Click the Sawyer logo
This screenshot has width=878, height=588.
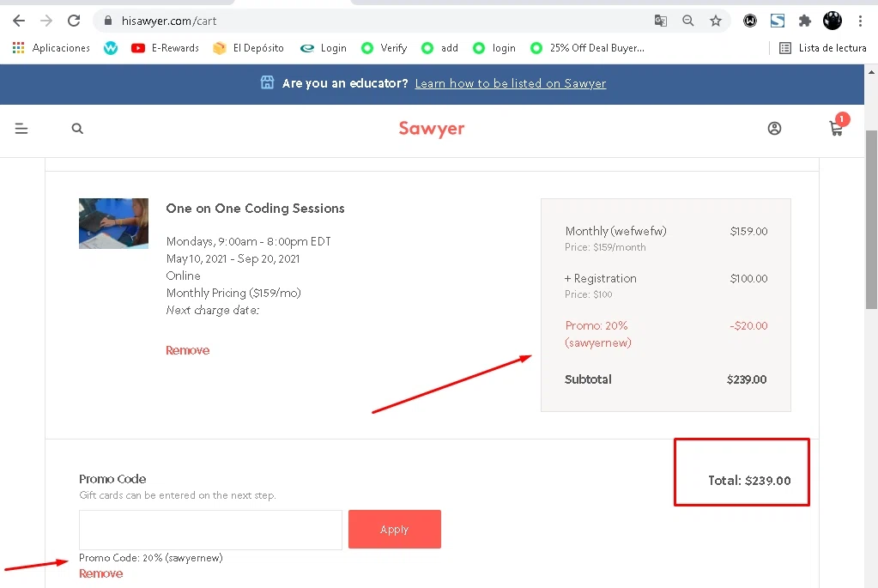pos(431,129)
